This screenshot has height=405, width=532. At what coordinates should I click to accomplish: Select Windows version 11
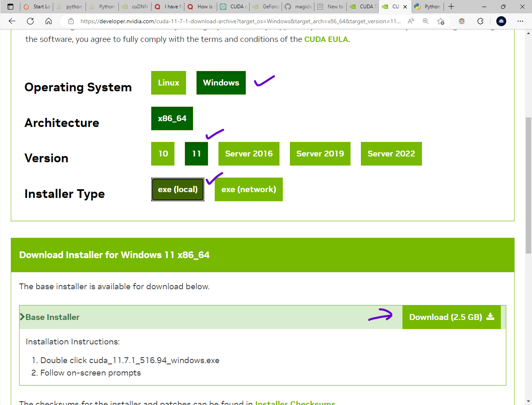(x=196, y=154)
